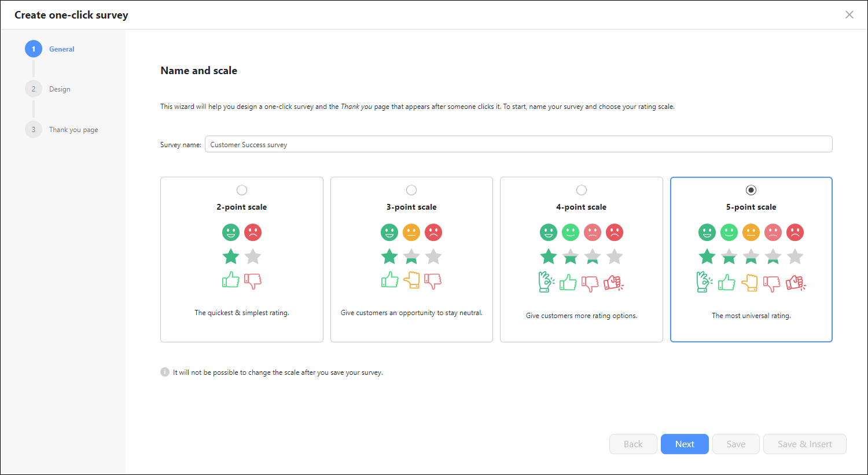
Task: Click the red sad face in 3-point scale
Action: (433, 232)
